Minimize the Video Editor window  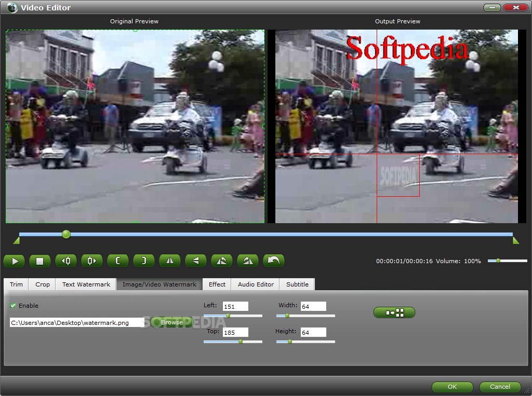coord(492,7)
